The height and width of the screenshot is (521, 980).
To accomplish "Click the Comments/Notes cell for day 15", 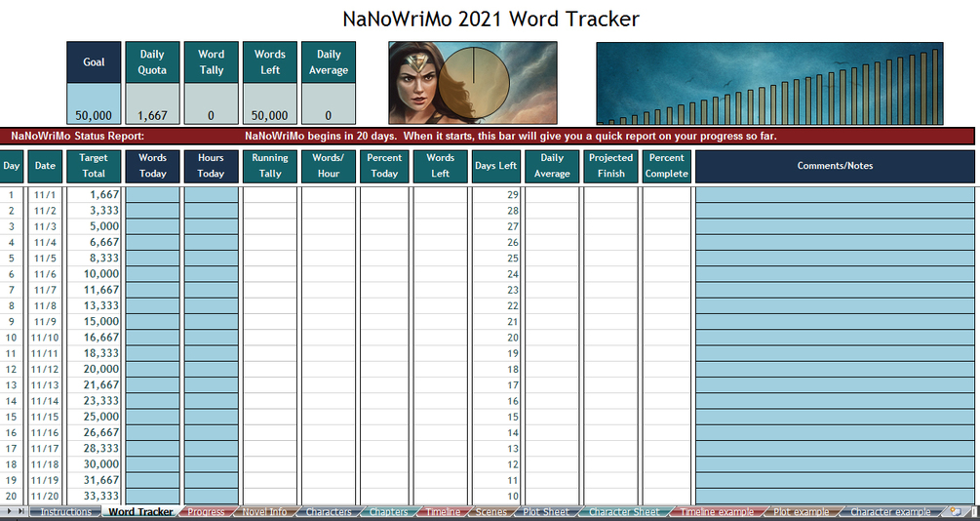I will coord(835,418).
